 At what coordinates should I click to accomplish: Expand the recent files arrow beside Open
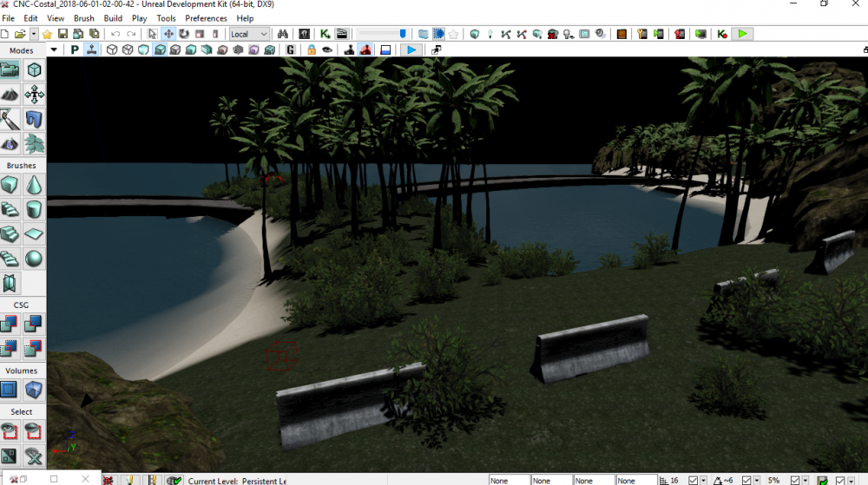(33, 35)
